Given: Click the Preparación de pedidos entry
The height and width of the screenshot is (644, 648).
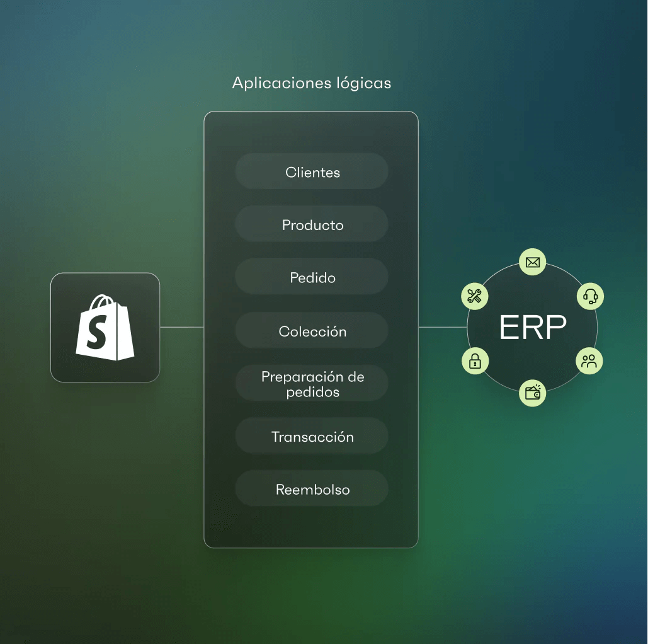Looking at the screenshot, I should coord(312,383).
